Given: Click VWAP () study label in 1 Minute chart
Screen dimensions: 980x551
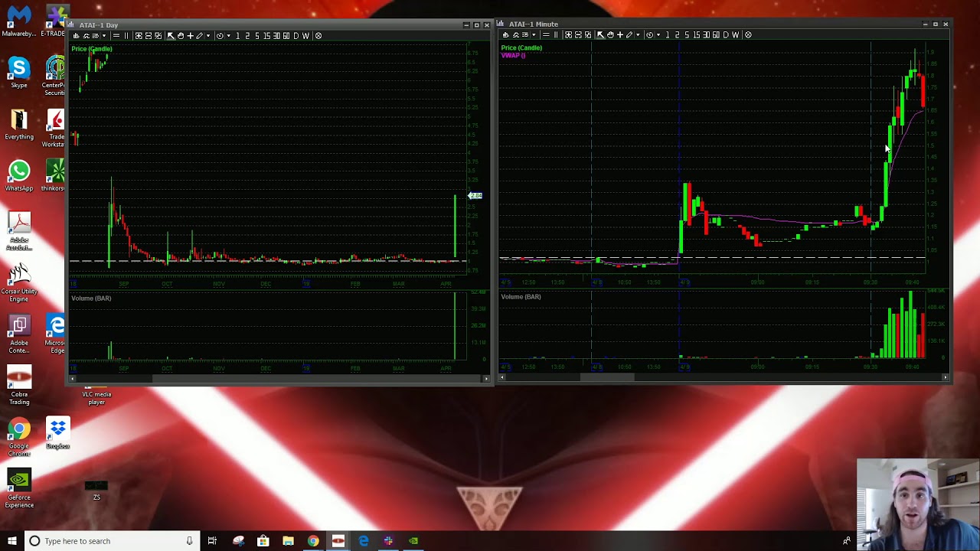Looking at the screenshot, I should point(513,55).
